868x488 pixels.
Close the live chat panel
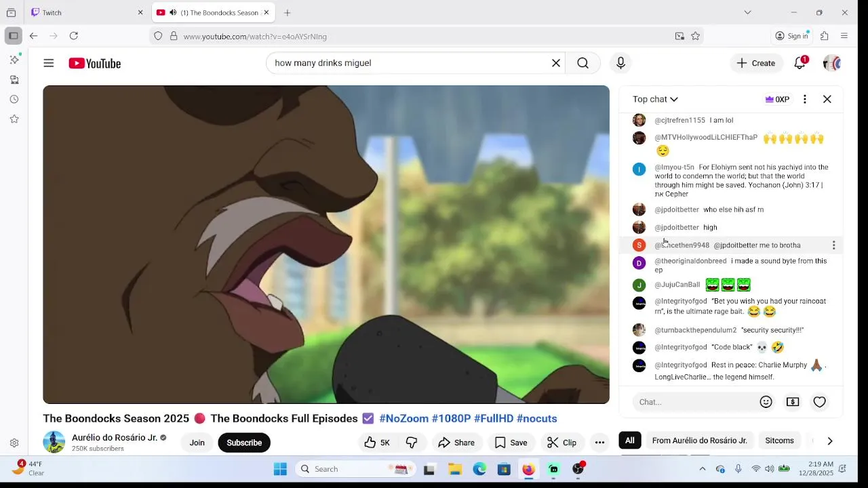(x=827, y=99)
